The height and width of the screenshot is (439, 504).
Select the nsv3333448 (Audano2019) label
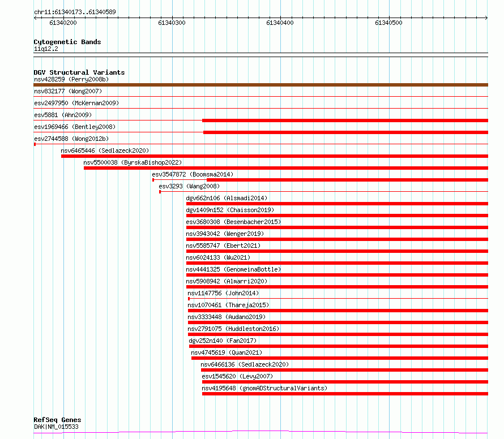pos(227,317)
